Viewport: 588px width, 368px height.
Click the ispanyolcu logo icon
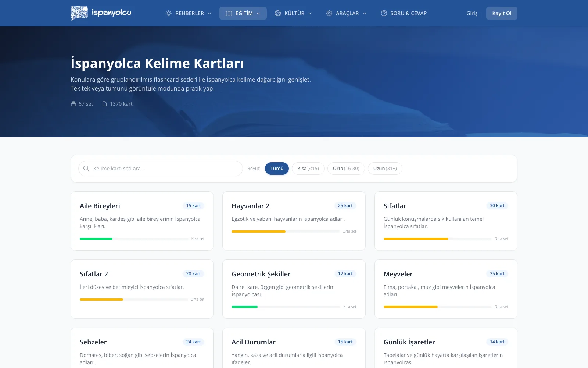[x=79, y=13]
